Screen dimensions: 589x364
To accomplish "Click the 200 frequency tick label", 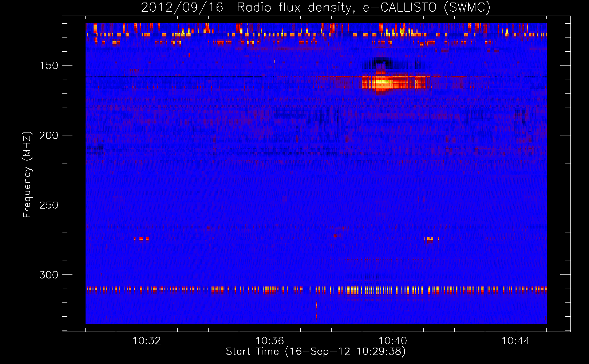I will tap(49, 135).
